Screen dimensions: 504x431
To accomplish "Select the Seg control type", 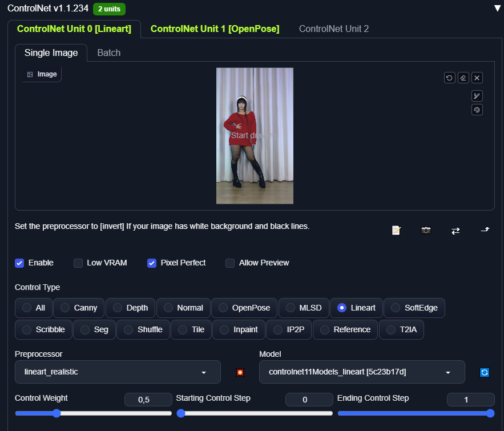I will 94,329.
